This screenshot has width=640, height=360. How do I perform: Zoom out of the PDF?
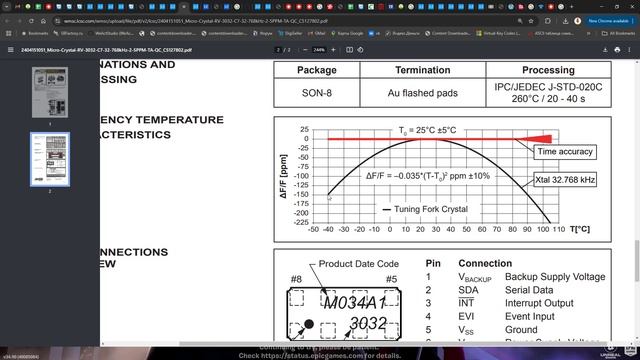[305, 50]
